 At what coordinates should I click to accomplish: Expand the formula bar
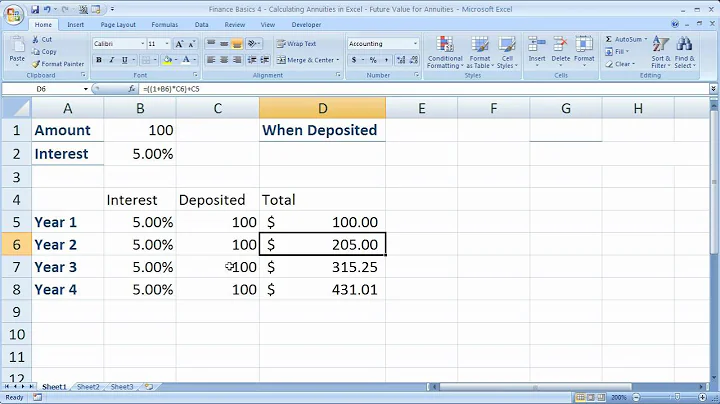713,89
